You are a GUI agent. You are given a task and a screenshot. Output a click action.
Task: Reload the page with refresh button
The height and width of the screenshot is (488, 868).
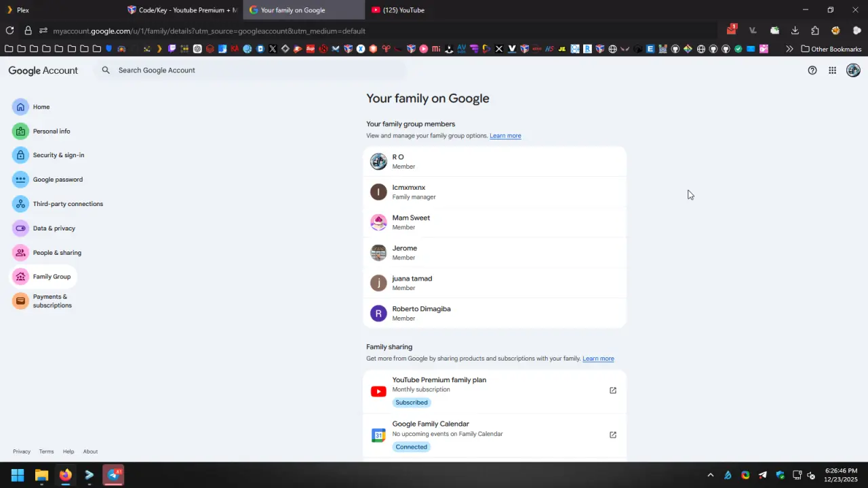click(9, 30)
